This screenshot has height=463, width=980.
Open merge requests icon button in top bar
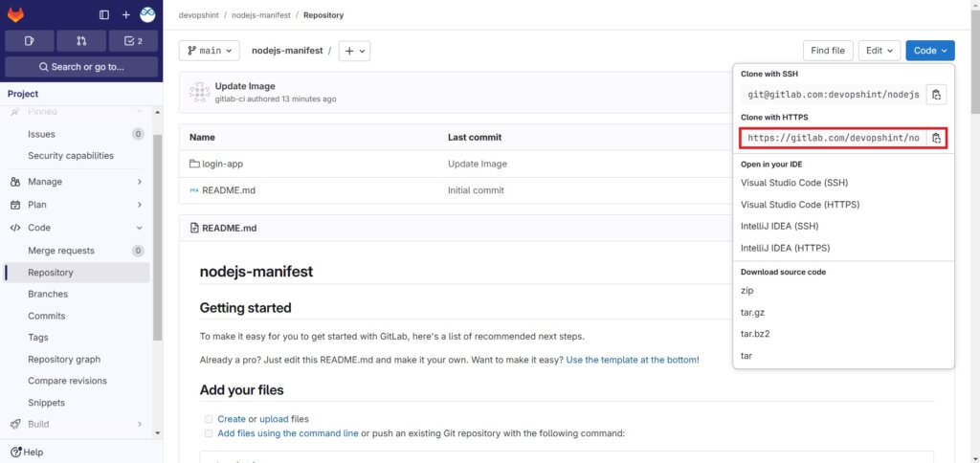[x=81, y=40]
